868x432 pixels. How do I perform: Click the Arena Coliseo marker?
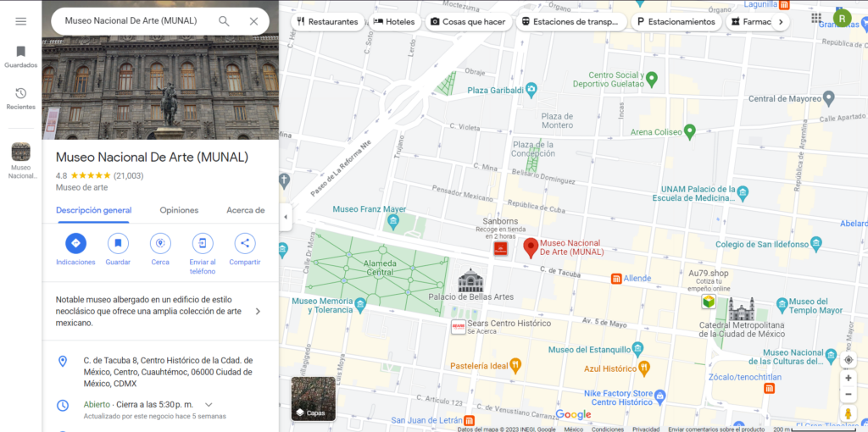click(x=689, y=131)
